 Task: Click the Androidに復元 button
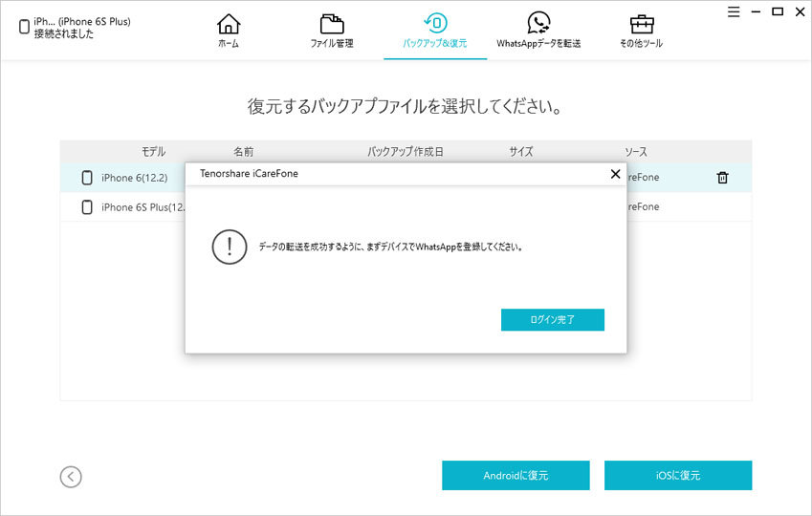pos(516,475)
